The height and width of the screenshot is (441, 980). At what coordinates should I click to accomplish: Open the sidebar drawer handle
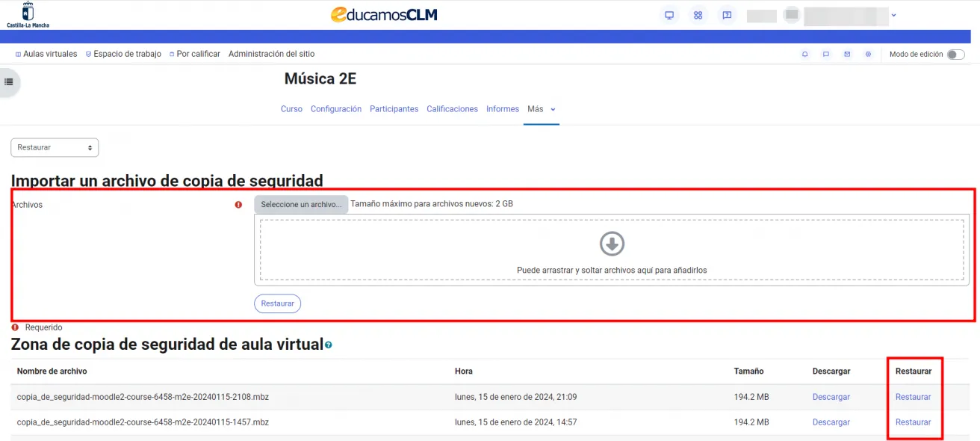pyautogui.click(x=10, y=81)
